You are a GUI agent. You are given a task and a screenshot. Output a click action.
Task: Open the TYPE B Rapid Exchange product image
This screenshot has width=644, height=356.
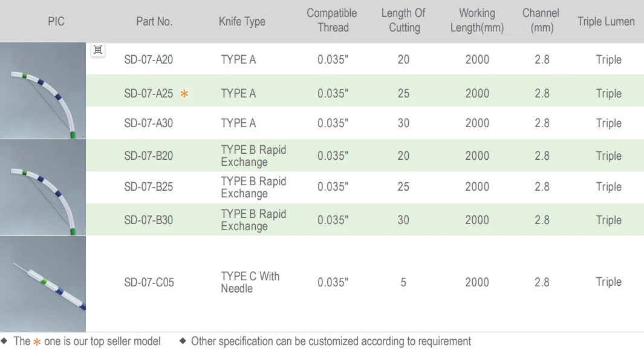click(x=43, y=188)
